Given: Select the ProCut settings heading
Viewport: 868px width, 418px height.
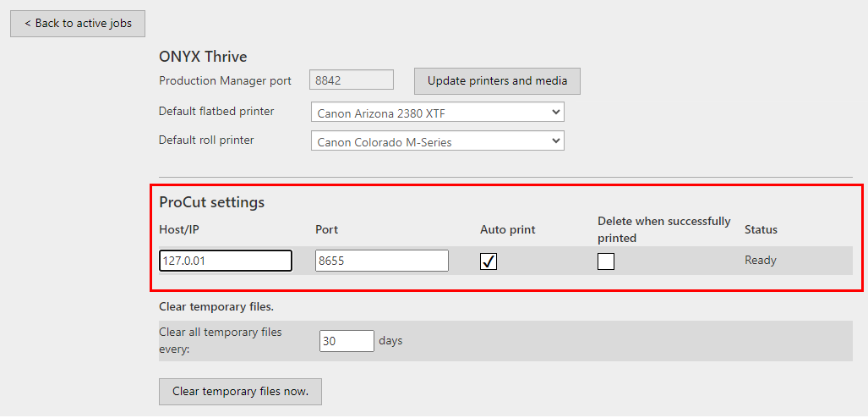Looking at the screenshot, I should point(211,202).
